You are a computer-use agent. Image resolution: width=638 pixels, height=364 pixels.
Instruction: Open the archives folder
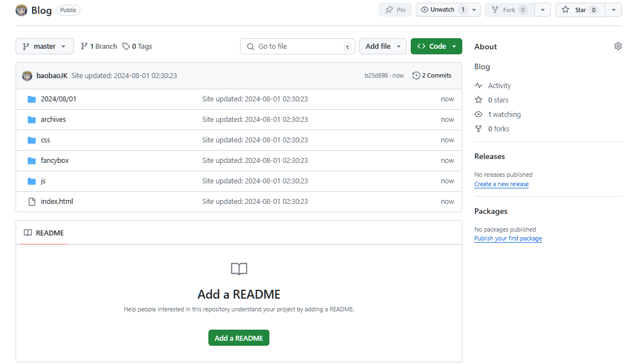click(53, 120)
